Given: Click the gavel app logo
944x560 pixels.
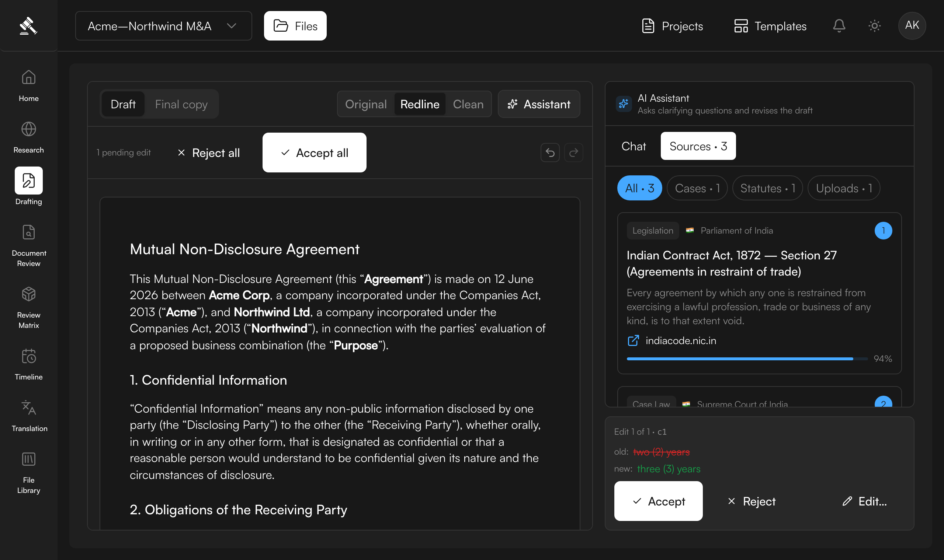Looking at the screenshot, I should click(x=28, y=26).
